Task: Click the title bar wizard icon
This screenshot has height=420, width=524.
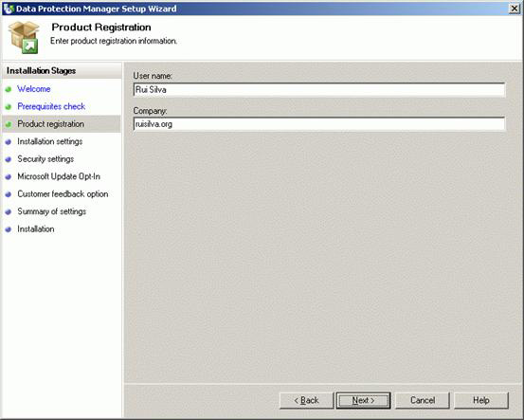Action: 9,9
